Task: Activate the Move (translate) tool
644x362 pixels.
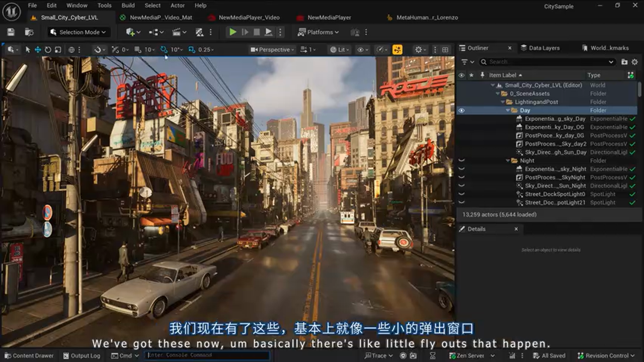Action: [x=37, y=49]
